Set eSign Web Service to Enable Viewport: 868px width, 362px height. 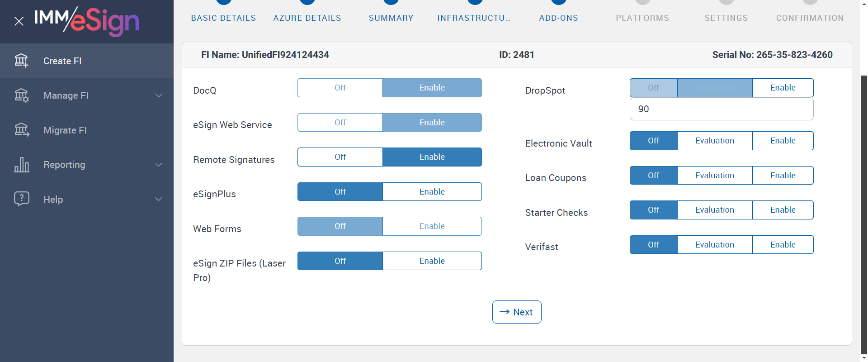tap(432, 123)
